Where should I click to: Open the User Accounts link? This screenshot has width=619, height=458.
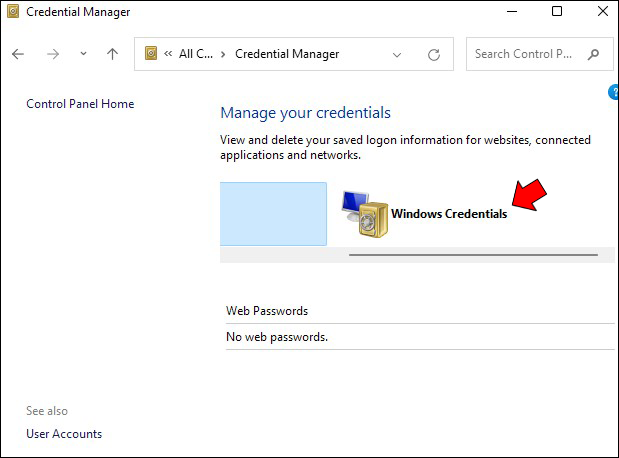click(x=64, y=434)
